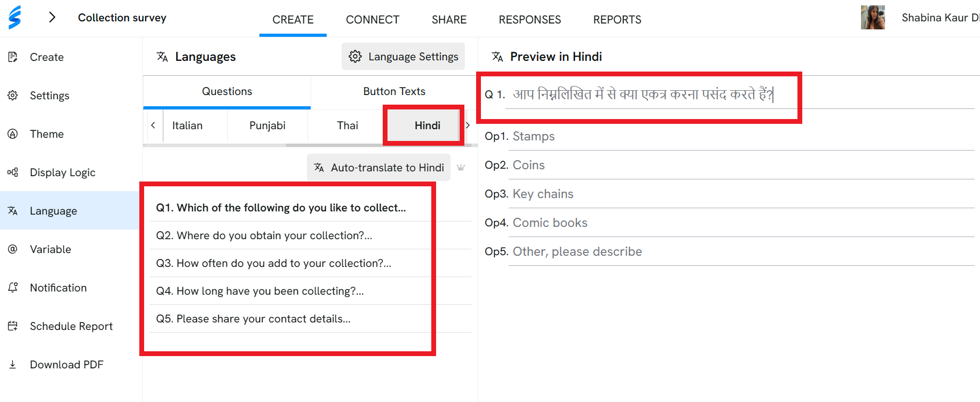Open the RESPONSES top menu tab
This screenshot has height=402, width=980.
click(529, 20)
